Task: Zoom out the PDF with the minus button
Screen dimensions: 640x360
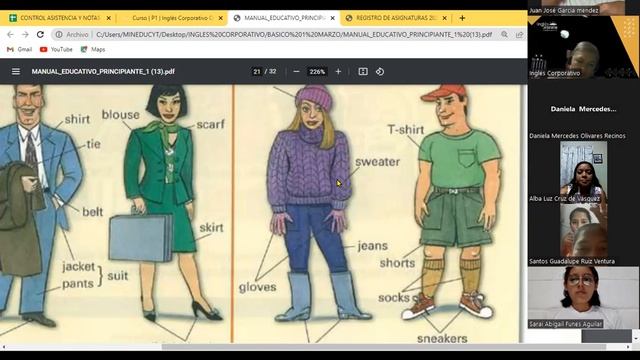Action: 297,71
